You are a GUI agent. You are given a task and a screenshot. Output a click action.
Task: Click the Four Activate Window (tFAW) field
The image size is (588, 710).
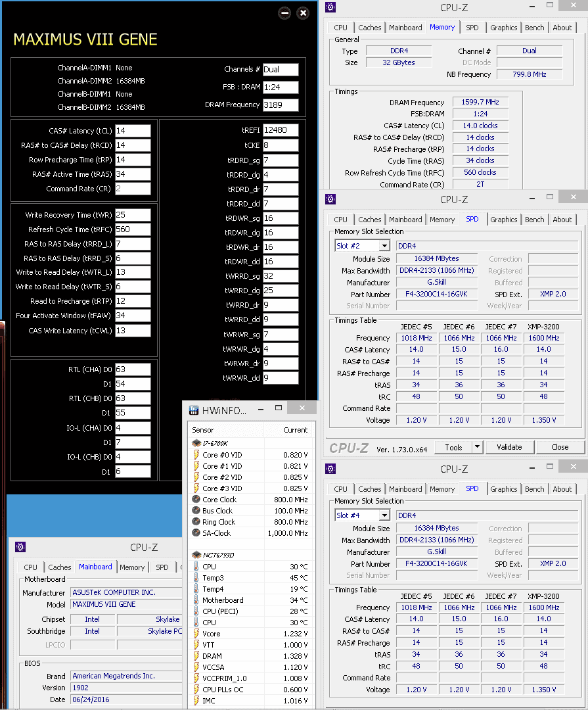tap(133, 316)
